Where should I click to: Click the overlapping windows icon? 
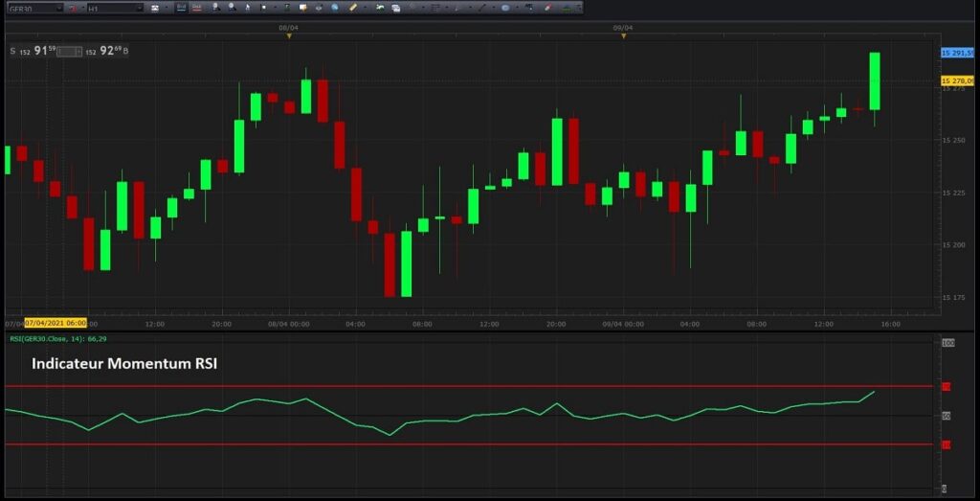[x=395, y=9]
